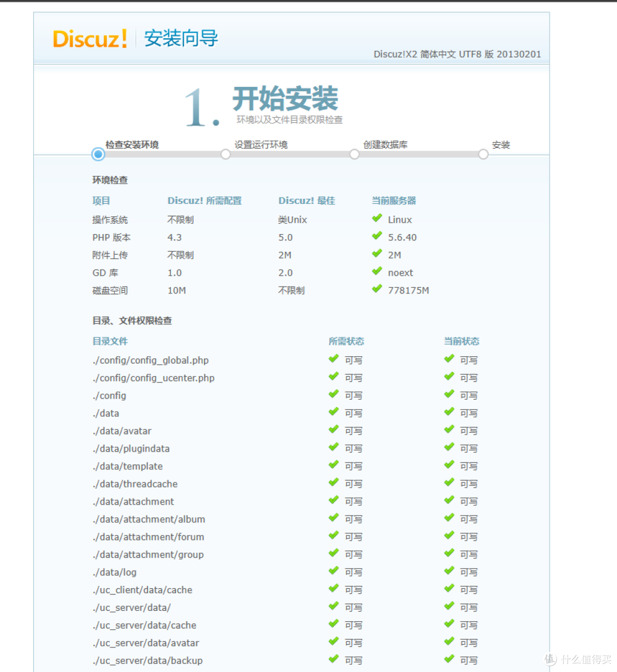This screenshot has height=672, width=617.
Task: Select the 检查安装环境 step marker circle
Action: [x=98, y=154]
